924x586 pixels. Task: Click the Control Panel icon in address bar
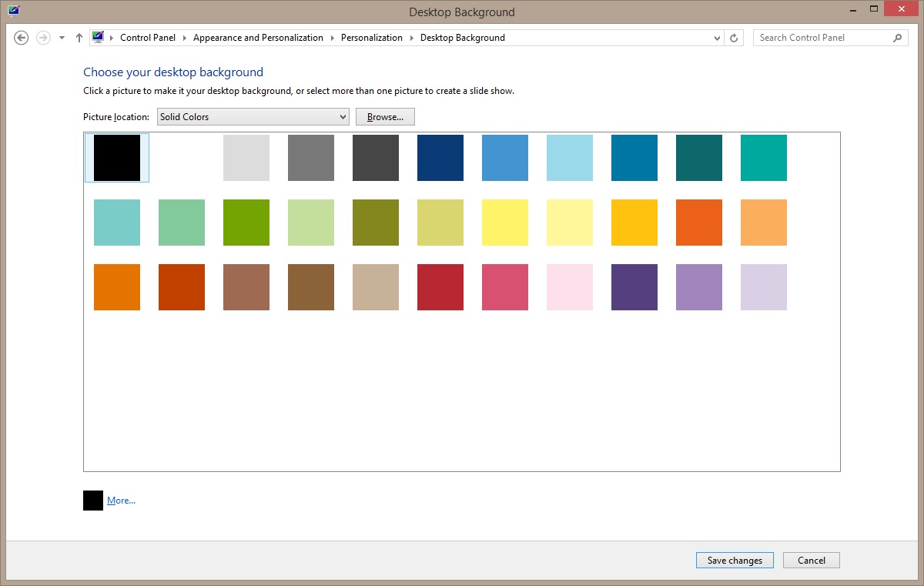tap(98, 37)
